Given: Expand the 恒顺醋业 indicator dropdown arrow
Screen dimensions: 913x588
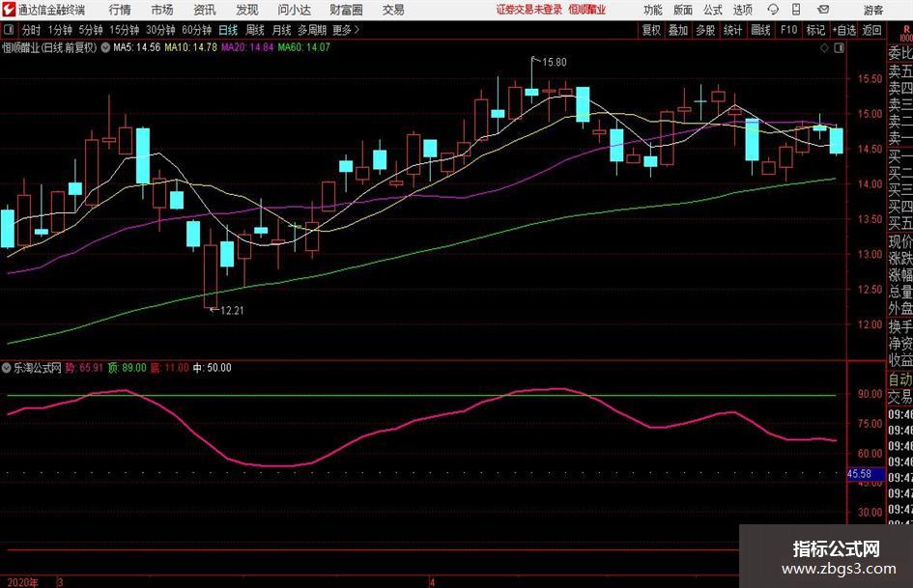Looking at the screenshot, I should [x=105, y=47].
